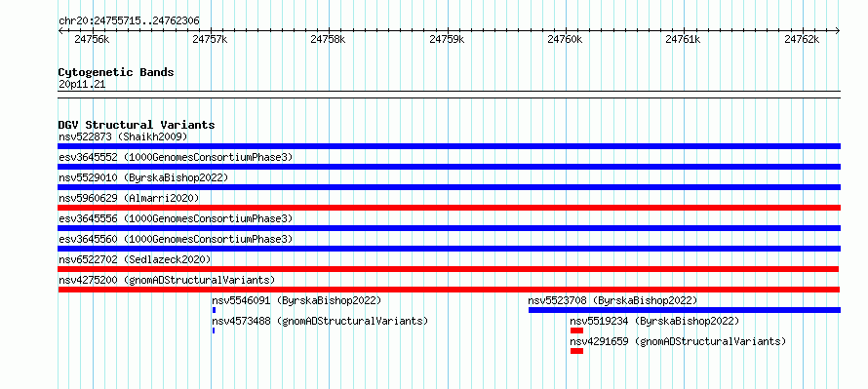Click the DGV Structural Variants track title
The image size is (868, 389).
pos(137,125)
